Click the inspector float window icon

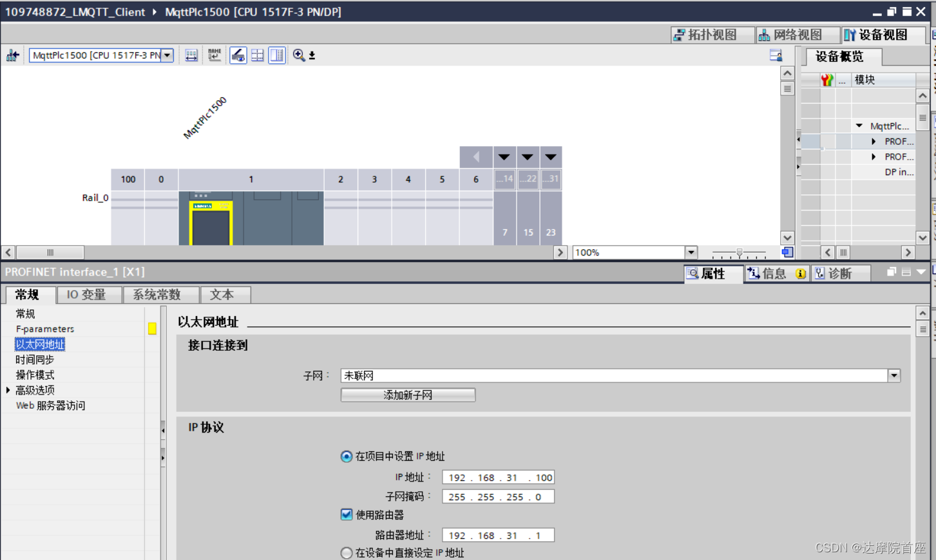(892, 272)
